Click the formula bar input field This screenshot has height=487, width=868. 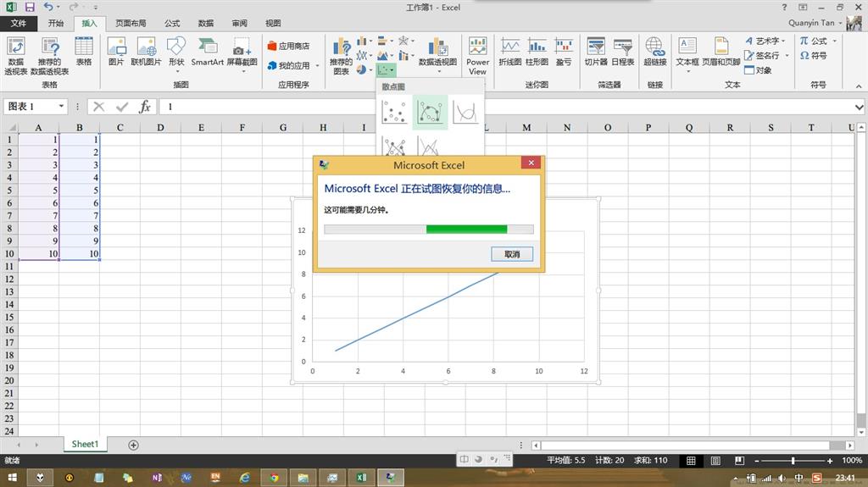[x=505, y=106]
